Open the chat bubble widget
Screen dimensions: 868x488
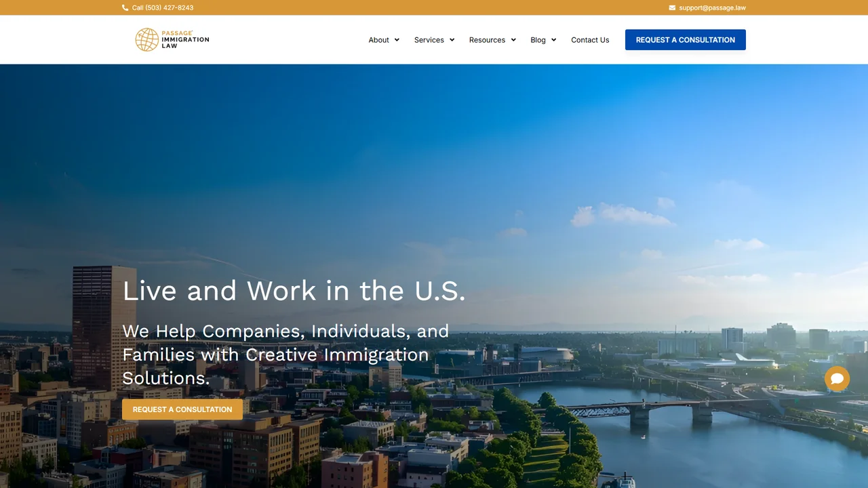pyautogui.click(x=837, y=378)
